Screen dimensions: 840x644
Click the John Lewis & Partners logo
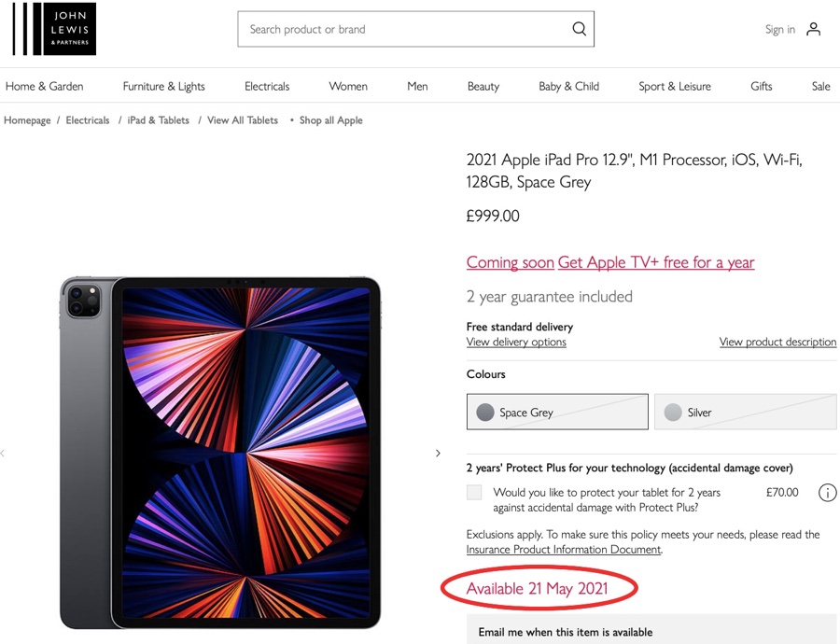coord(54,29)
